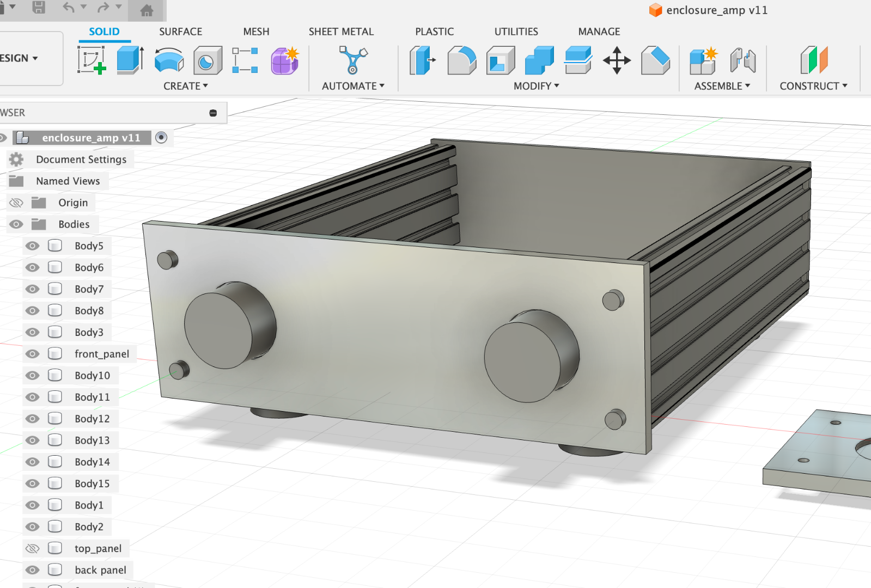Select the Create Sketch tool
Image resolution: width=871 pixels, height=588 pixels.
point(92,60)
